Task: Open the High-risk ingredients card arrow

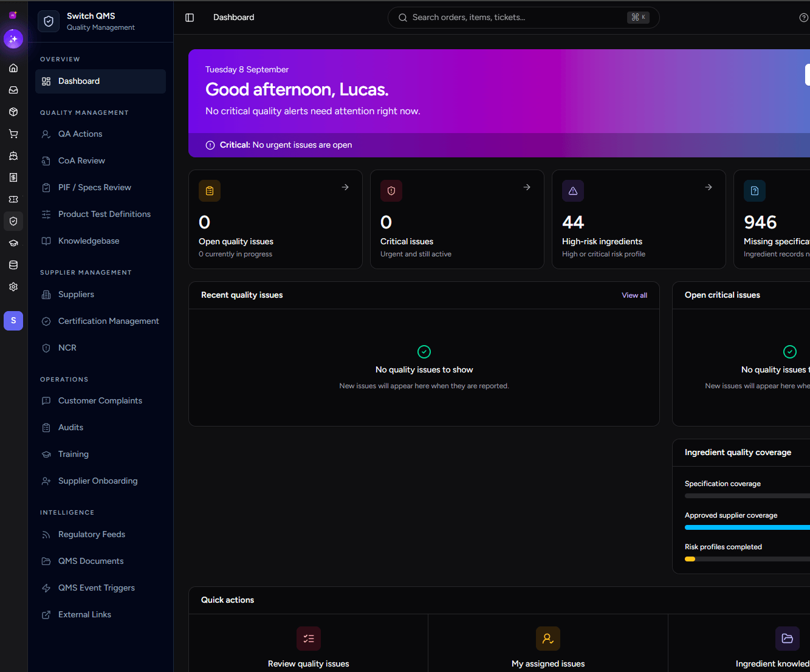Action: 709,187
